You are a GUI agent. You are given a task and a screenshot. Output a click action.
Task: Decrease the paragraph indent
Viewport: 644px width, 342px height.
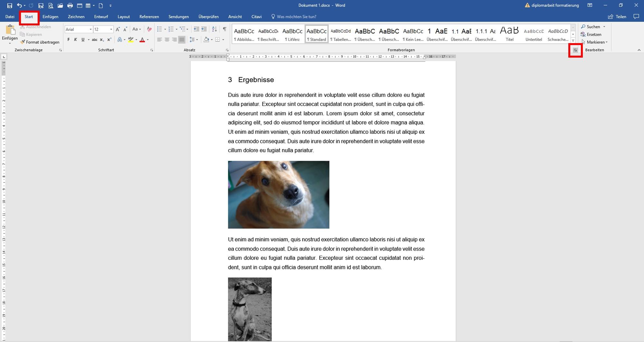196,29
